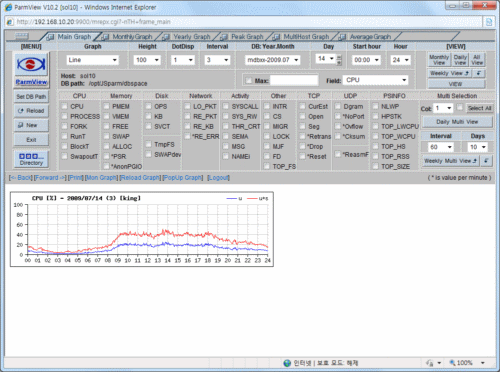
Task: Enable the UDP Dgram checkbox
Action: tap(338, 106)
